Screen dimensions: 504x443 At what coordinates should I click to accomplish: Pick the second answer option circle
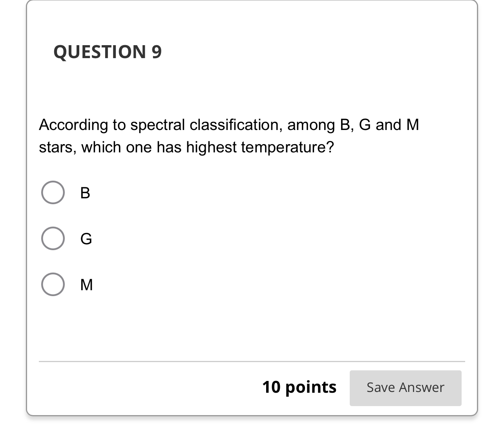(53, 238)
